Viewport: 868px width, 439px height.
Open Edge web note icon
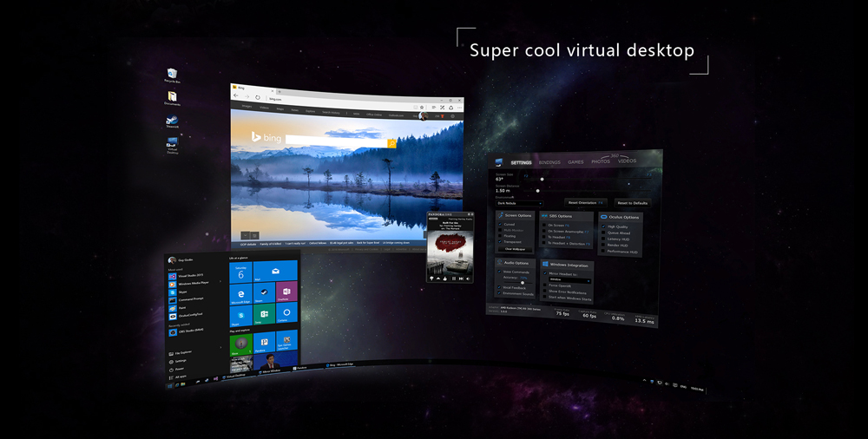(443, 108)
